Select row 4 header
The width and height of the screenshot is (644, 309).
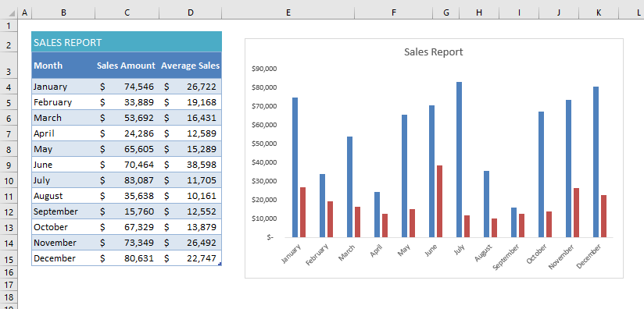click(x=9, y=87)
